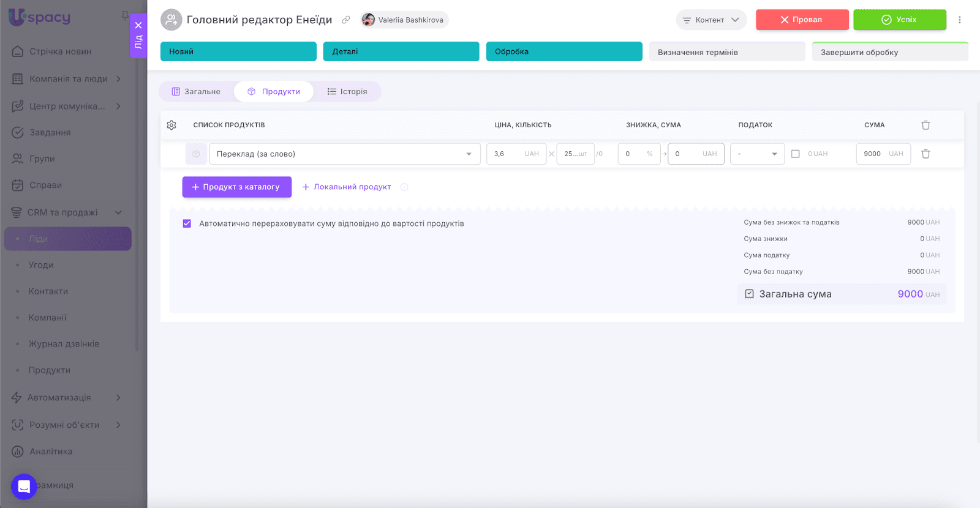Close the Лід side panel
The image size is (980, 508).
click(x=138, y=25)
